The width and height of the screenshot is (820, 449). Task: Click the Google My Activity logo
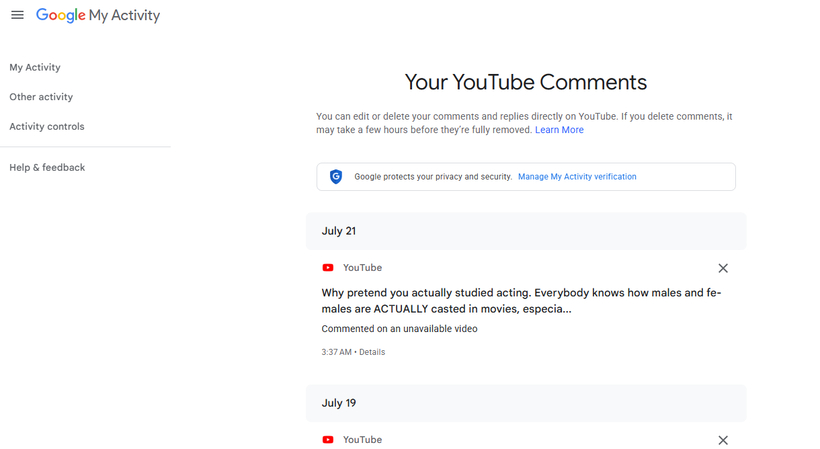pyautogui.click(x=98, y=15)
